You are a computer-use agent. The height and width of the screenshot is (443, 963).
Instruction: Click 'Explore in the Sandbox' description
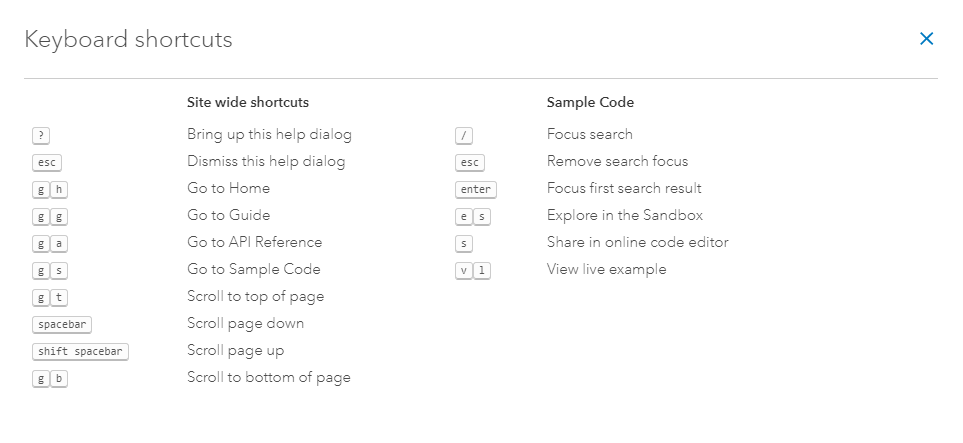click(624, 215)
